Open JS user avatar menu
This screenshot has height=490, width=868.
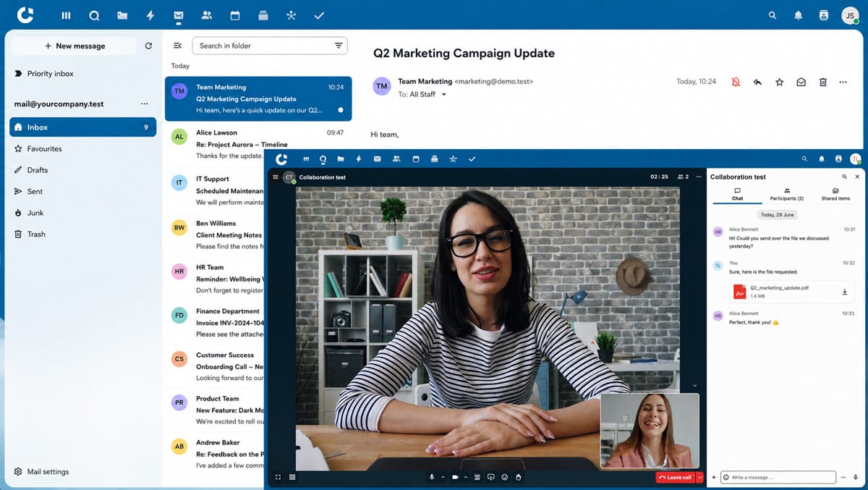(850, 15)
